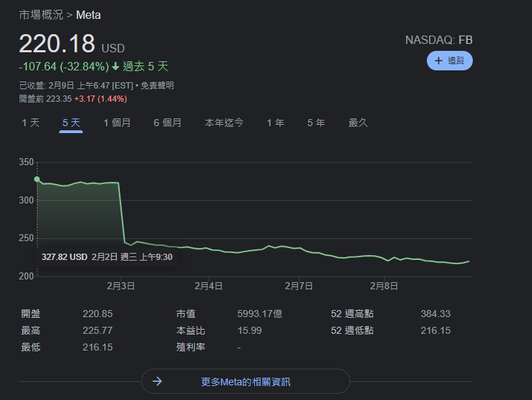The image size is (532, 400).
Task: Click the 200 y-axis label
Action: click(26, 276)
